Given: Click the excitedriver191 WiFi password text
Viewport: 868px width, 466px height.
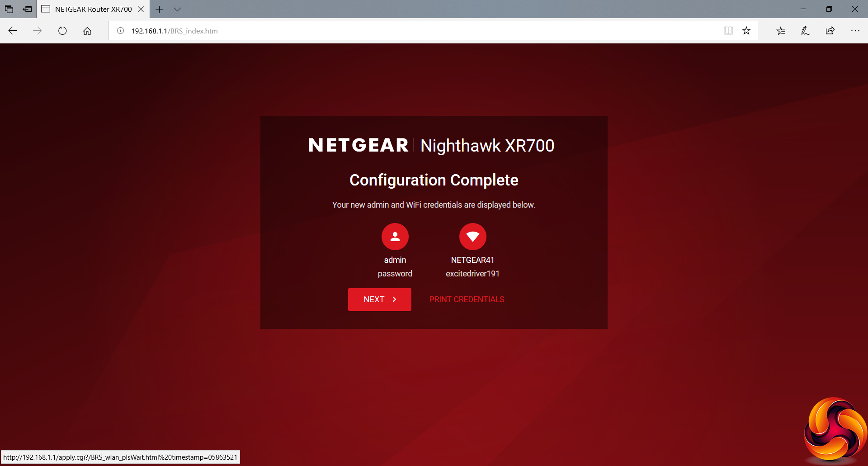Looking at the screenshot, I should click(473, 274).
